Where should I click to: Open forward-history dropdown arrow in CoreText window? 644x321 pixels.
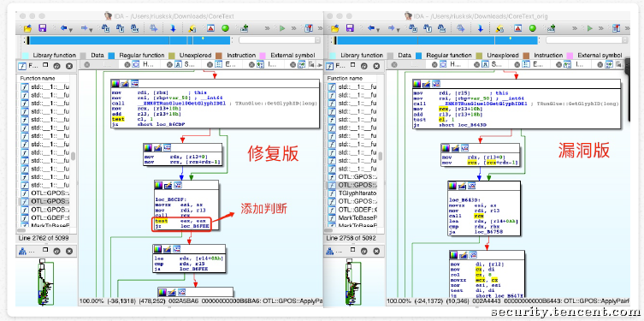pyautogui.click(x=92, y=30)
